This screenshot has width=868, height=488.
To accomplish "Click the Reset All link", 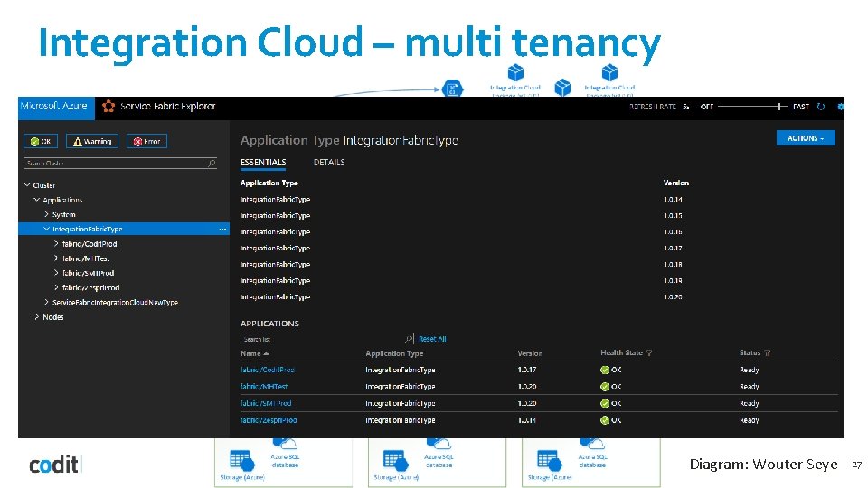I will [x=432, y=339].
